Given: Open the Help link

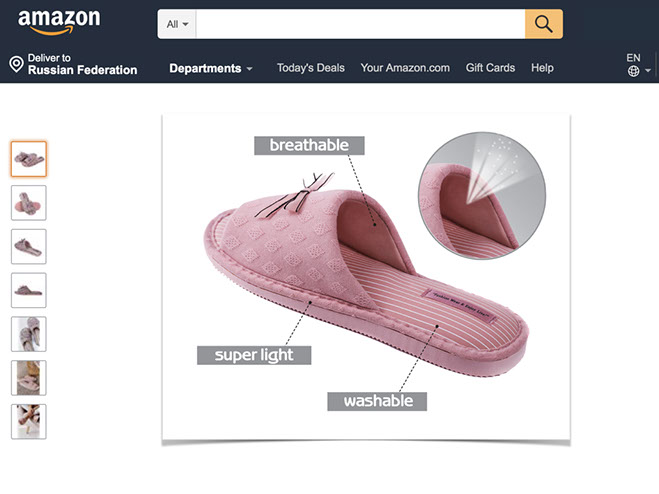Looking at the screenshot, I should 542,68.
